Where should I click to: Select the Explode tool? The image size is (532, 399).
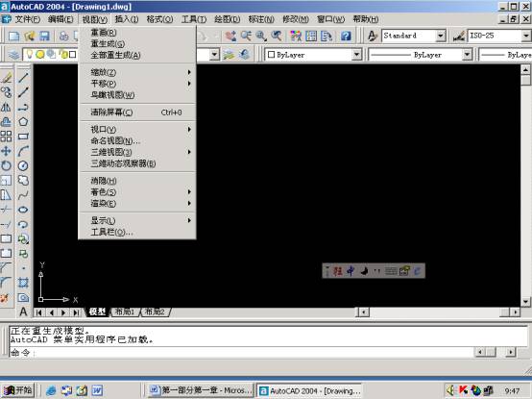coord(5,298)
